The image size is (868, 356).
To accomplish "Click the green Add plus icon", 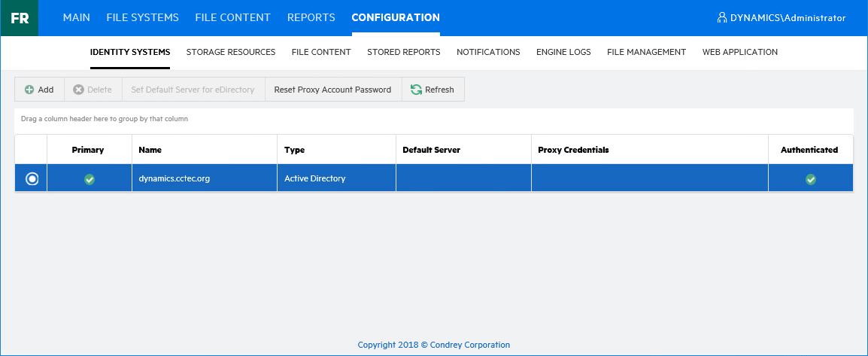I will (x=29, y=90).
